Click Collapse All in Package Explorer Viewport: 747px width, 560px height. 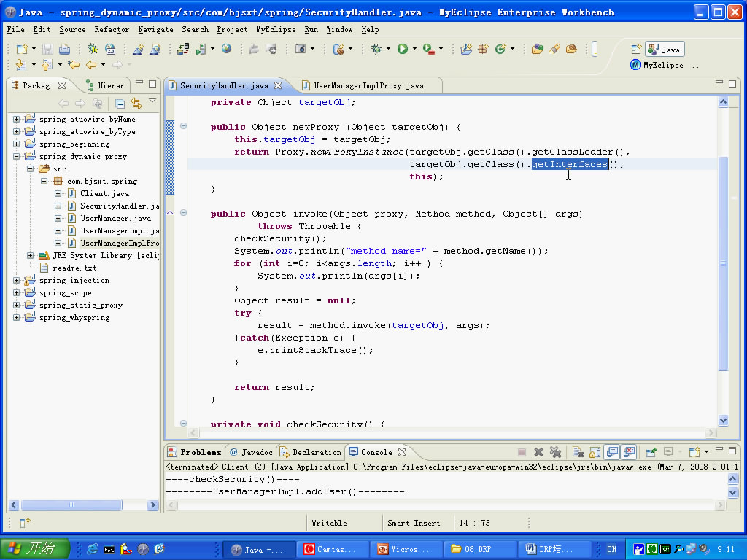click(120, 104)
